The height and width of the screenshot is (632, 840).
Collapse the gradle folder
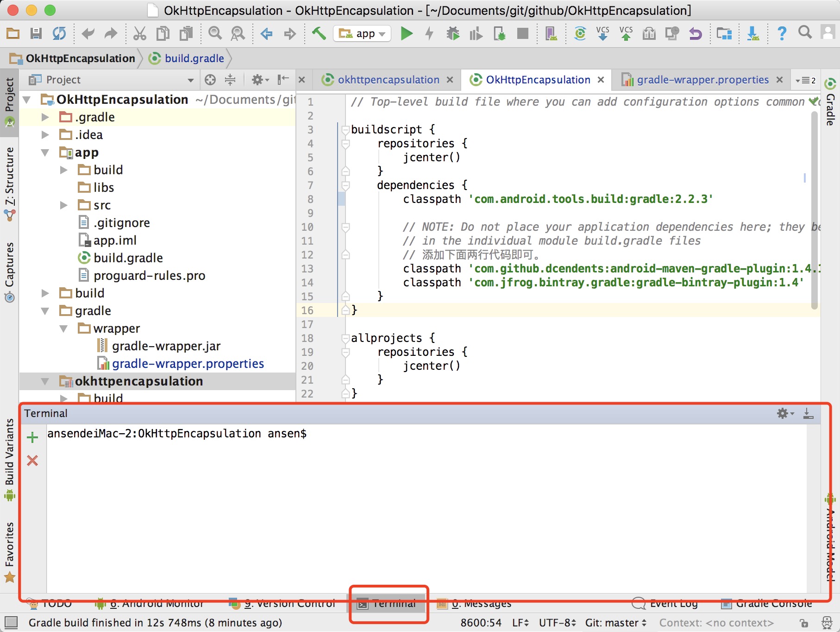(x=45, y=311)
